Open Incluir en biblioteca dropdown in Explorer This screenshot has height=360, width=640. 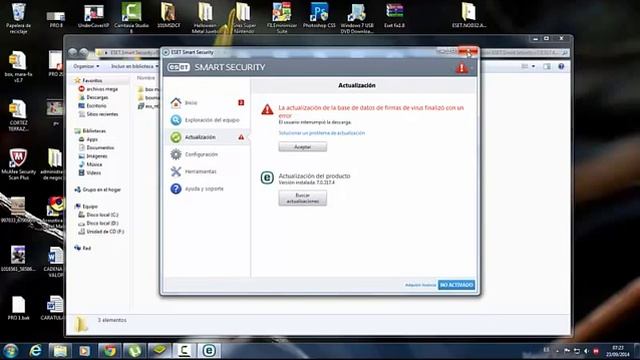point(135,66)
